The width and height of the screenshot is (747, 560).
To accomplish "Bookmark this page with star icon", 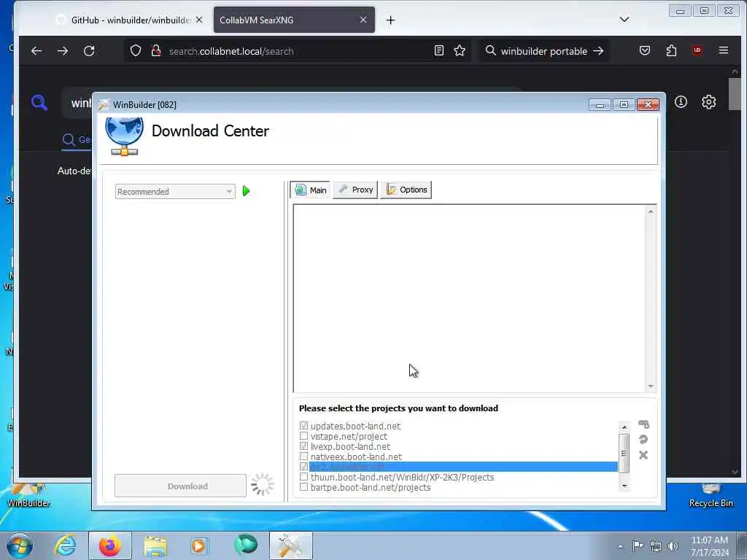I will click(x=460, y=50).
